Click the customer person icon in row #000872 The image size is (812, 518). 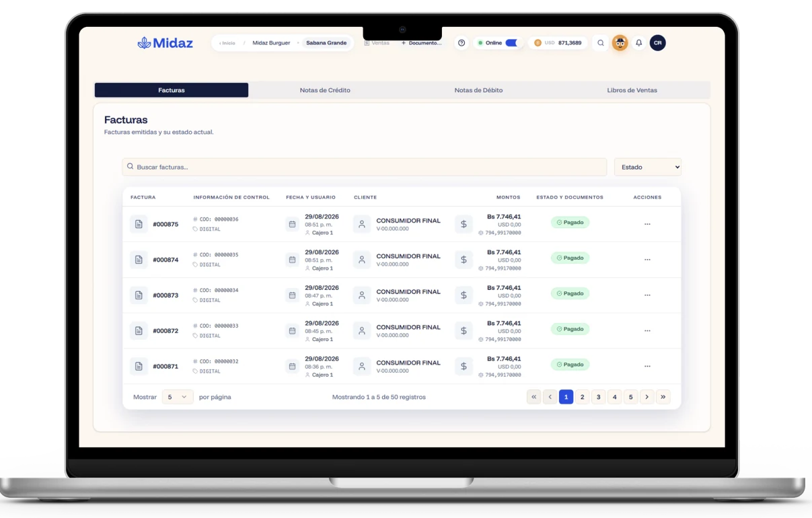(362, 331)
